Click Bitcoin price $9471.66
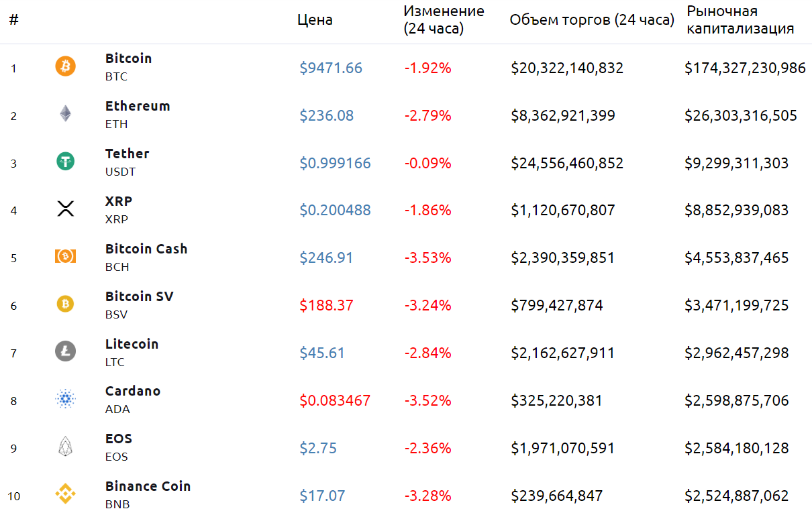This screenshot has width=812, height=517. 331,68
